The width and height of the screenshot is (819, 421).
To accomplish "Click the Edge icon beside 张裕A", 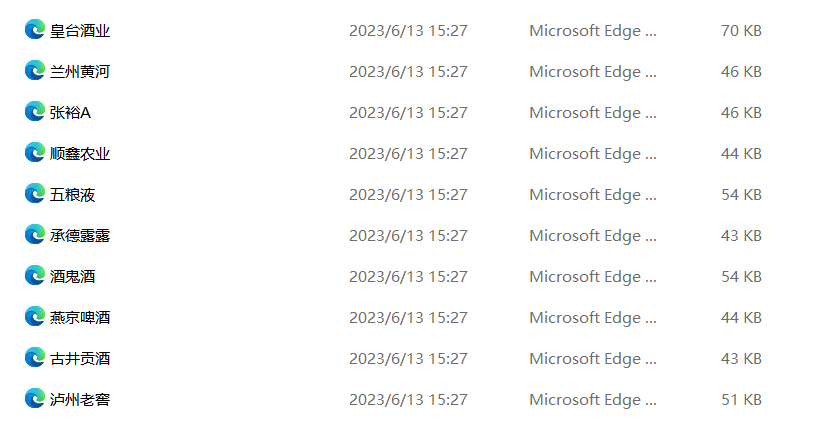I will click(34, 112).
